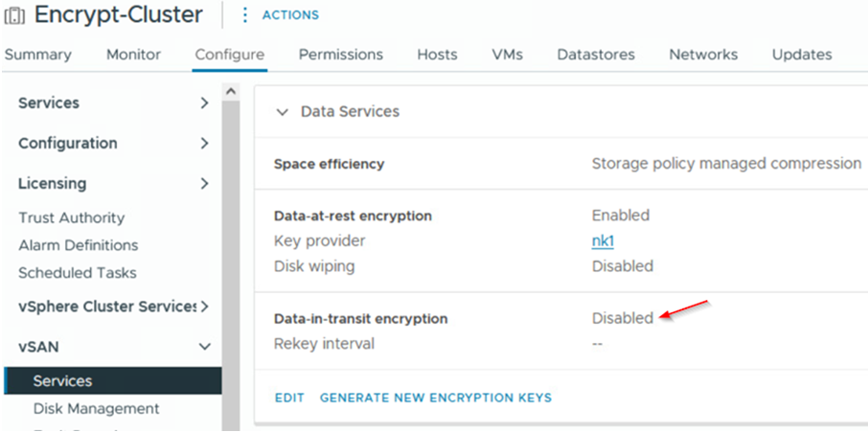Expand the Licensing section arrow
The height and width of the screenshot is (432, 868).
tap(205, 183)
